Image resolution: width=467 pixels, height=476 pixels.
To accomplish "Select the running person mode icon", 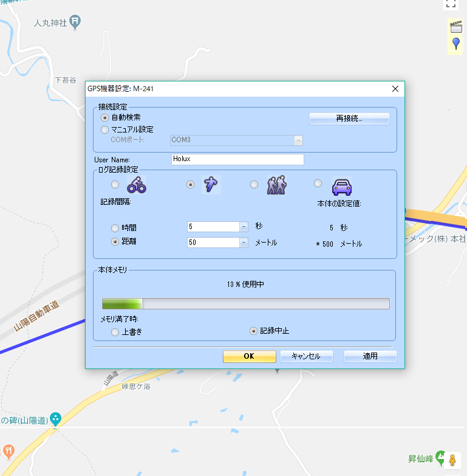I will pos(211,185).
